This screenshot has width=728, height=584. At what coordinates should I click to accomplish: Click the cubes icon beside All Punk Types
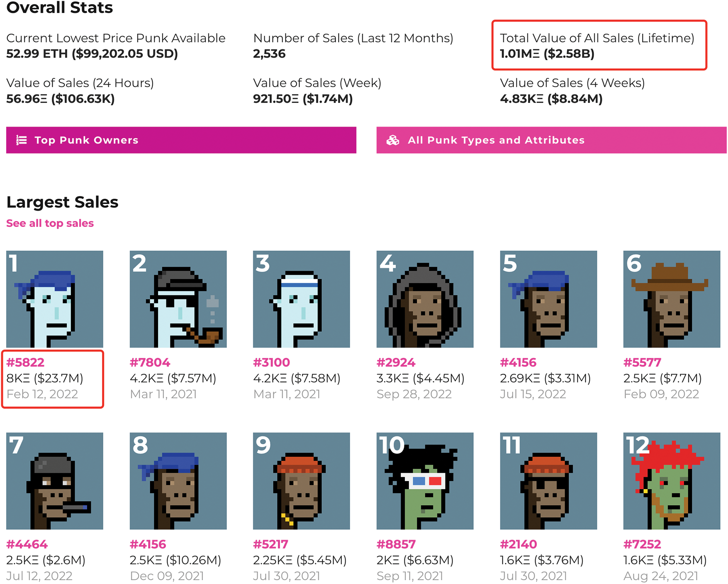coord(392,140)
